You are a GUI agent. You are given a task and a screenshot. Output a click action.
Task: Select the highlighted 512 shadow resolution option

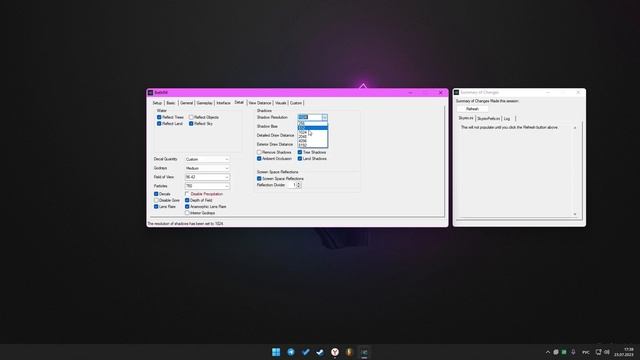point(312,128)
